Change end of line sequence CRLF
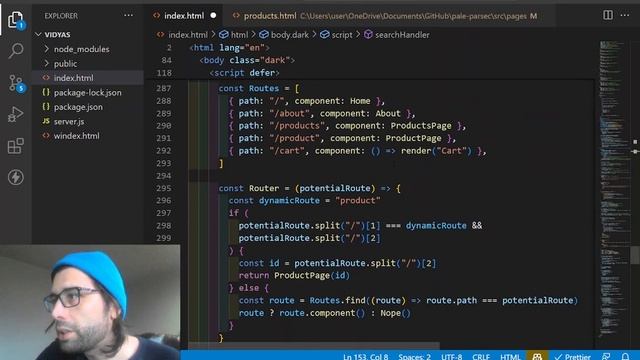This screenshot has height=360, width=640. click(x=481, y=357)
